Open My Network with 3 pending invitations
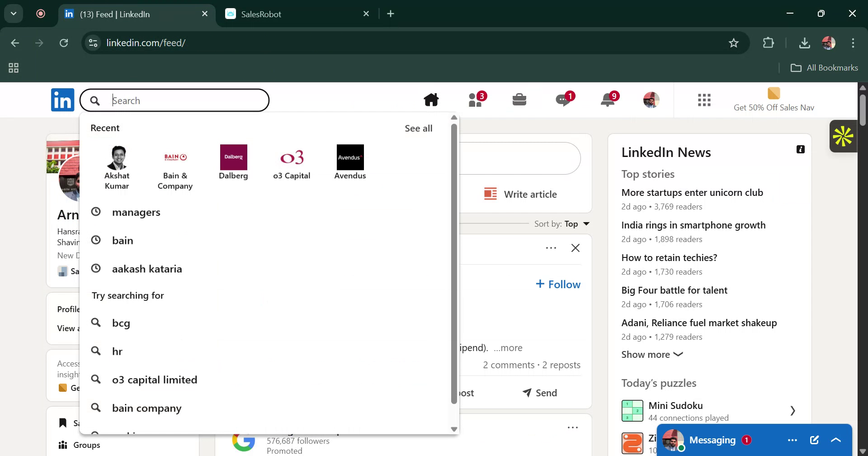This screenshot has height=456, width=868. tap(476, 100)
